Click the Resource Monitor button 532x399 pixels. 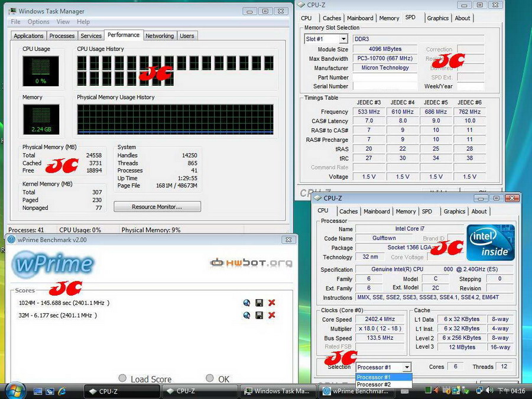tap(157, 207)
